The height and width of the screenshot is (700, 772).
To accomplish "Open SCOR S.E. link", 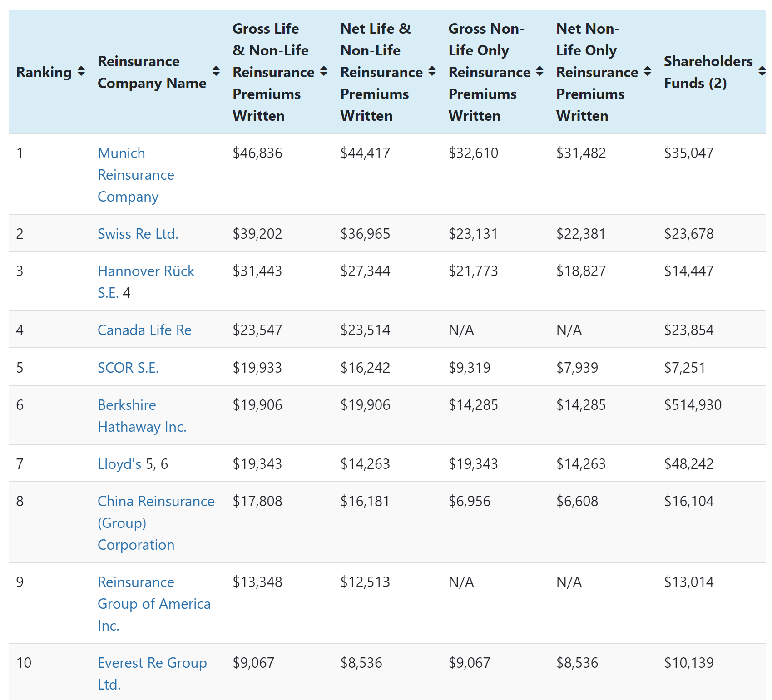I will 128,368.
